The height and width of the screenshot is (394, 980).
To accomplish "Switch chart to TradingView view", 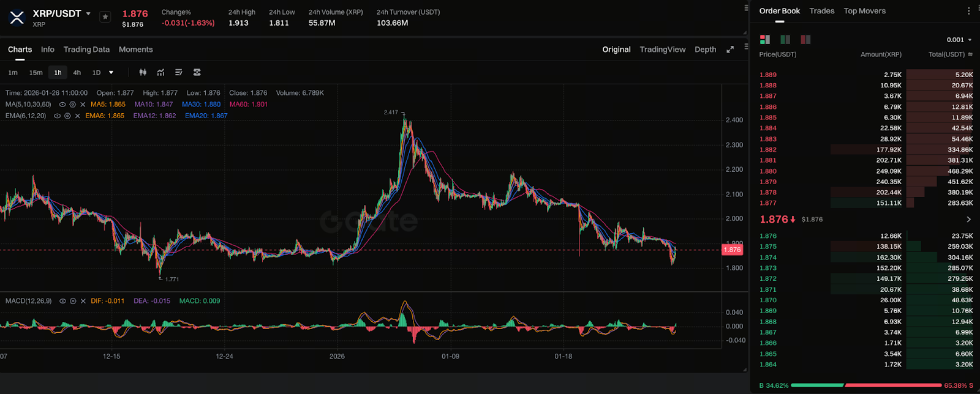I will point(663,50).
